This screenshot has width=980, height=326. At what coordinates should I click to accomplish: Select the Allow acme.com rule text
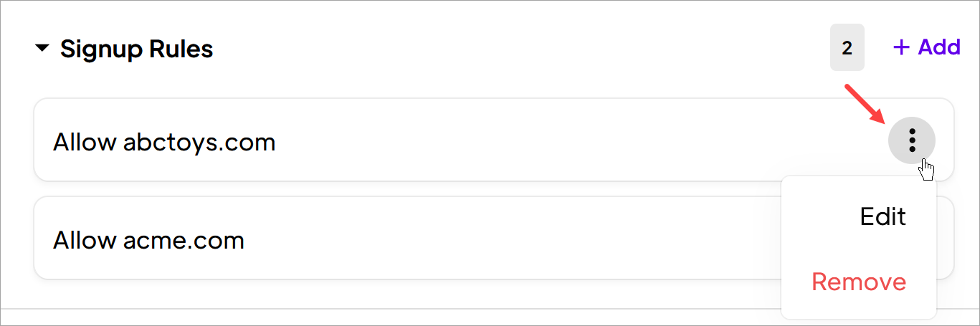(148, 240)
